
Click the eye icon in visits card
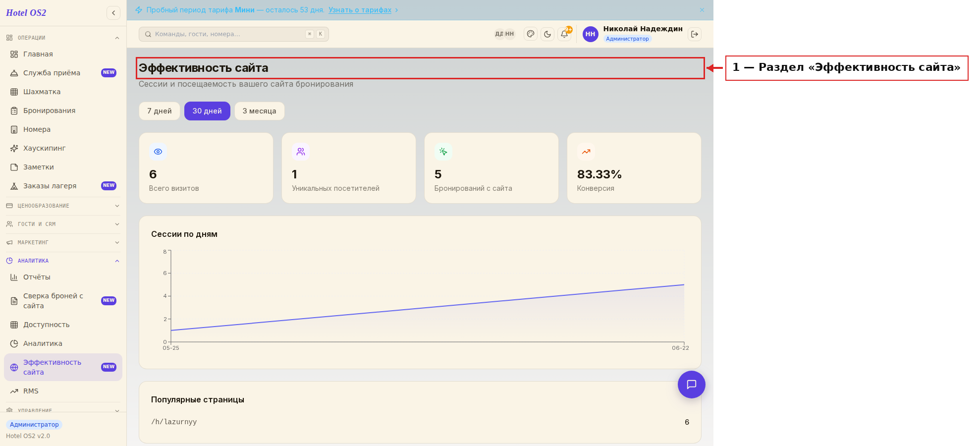pos(158,152)
